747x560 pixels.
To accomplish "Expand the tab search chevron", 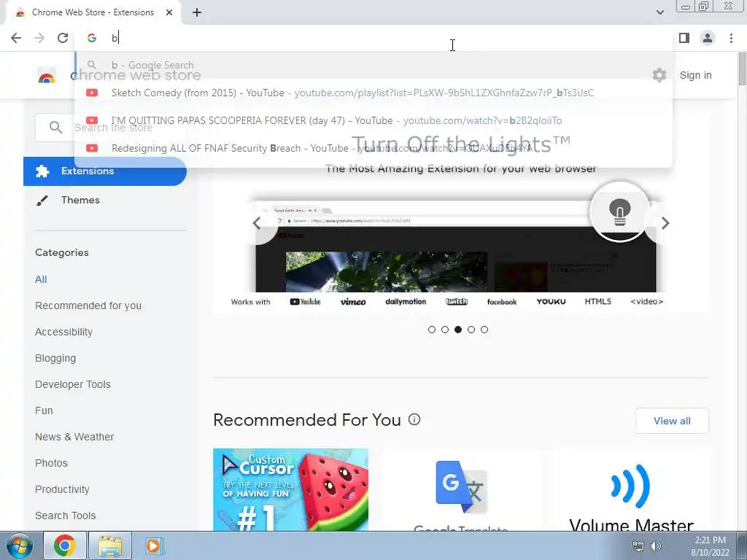I will (659, 12).
